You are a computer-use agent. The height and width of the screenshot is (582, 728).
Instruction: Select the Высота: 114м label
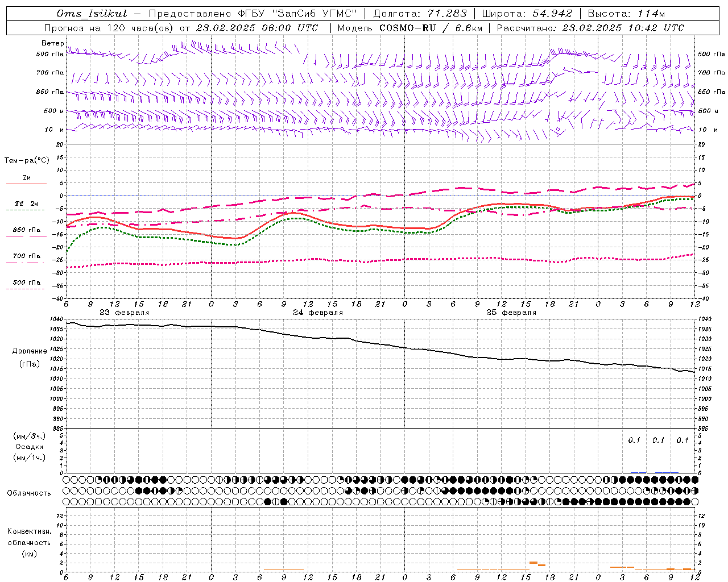pos(626,14)
